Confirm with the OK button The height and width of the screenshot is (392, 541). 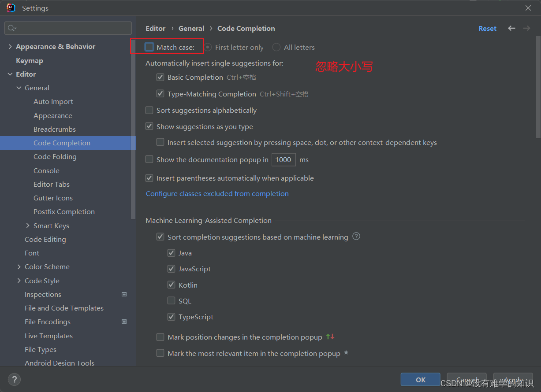tap(421, 380)
